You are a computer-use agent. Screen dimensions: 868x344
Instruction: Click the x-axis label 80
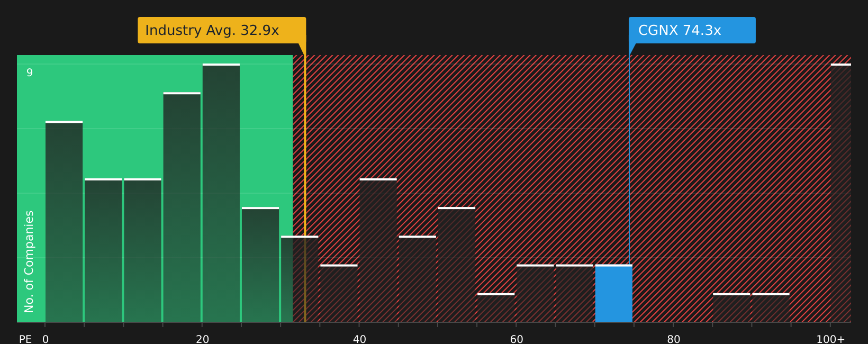coord(674,339)
